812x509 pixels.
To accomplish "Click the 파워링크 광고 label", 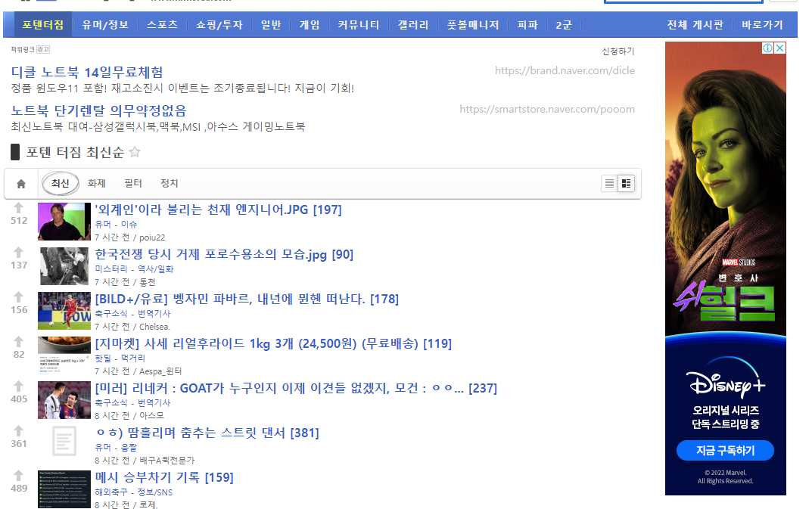I will coord(30,49).
